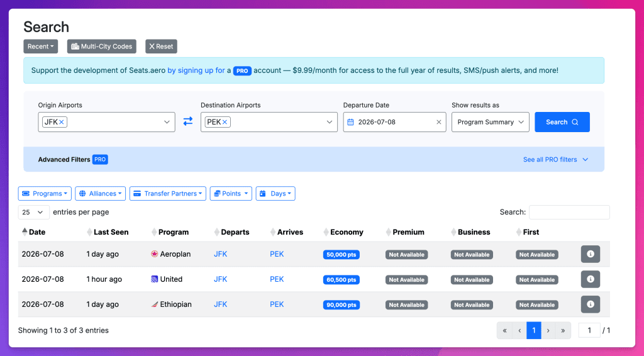Viewport: 644px width, 356px height.
Task: Click United row's Premium Not Available badge
Action: click(407, 280)
